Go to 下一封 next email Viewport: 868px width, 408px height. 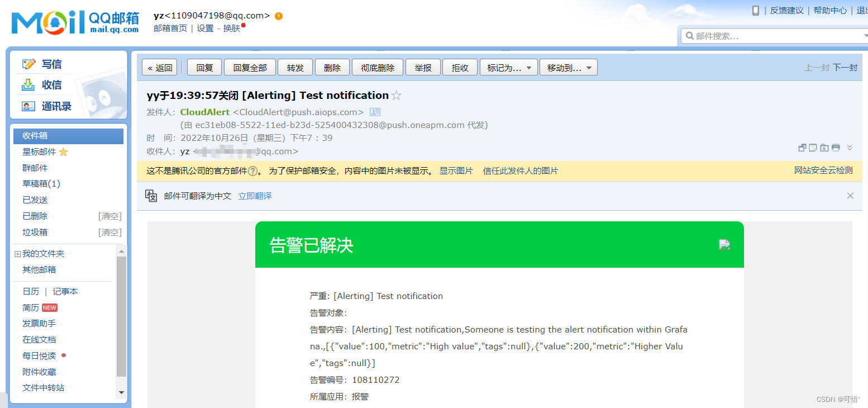click(845, 68)
